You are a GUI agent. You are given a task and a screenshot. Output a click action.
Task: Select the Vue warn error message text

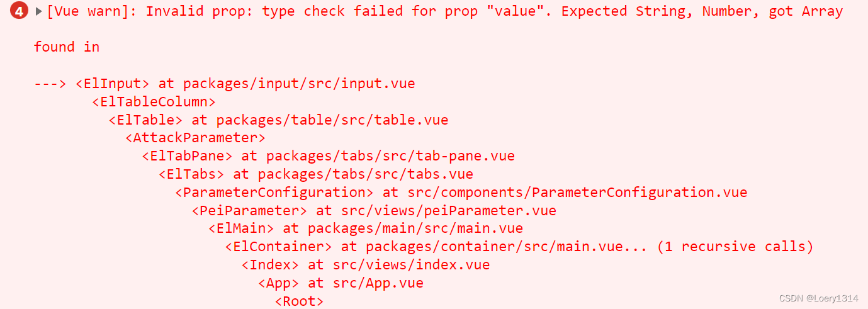pos(444,11)
